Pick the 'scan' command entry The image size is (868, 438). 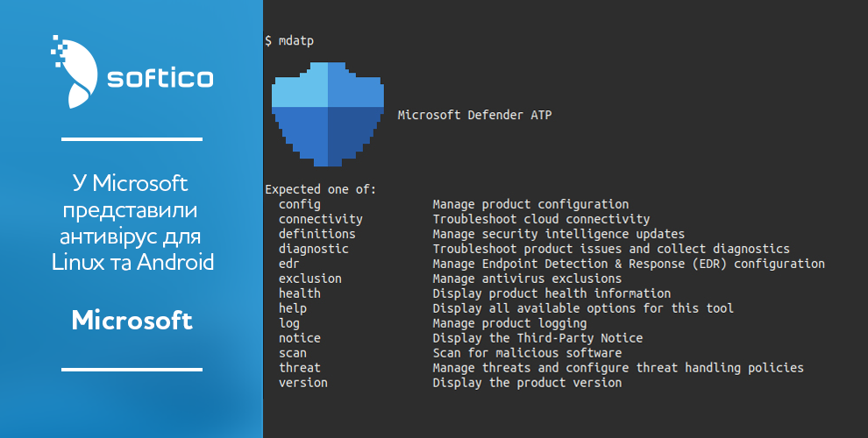293,353
